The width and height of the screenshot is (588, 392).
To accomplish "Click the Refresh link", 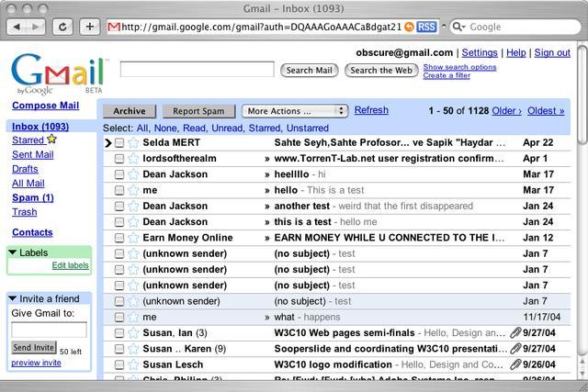I will pyautogui.click(x=371, y=110).
